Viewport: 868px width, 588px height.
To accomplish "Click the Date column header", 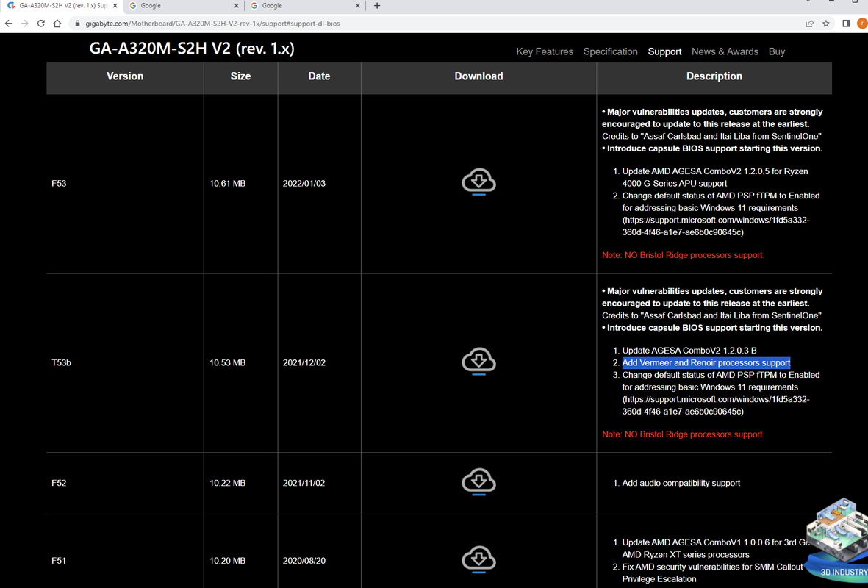I will point(319,76).
